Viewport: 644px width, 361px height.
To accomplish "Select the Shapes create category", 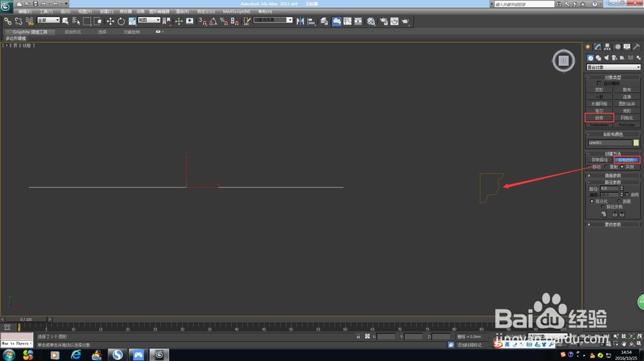I will [x=598, y=58].
